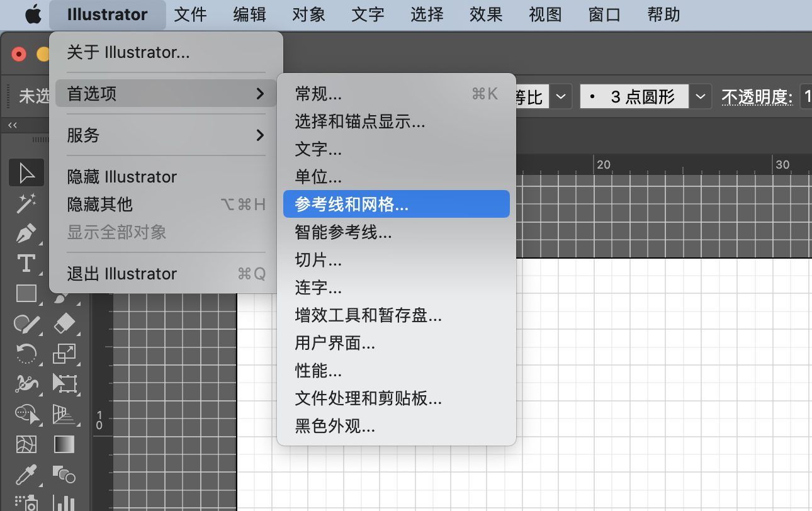Select the Selection arrow tool
The height and width of the screenshot is (511, 812).
pos(26,172)
